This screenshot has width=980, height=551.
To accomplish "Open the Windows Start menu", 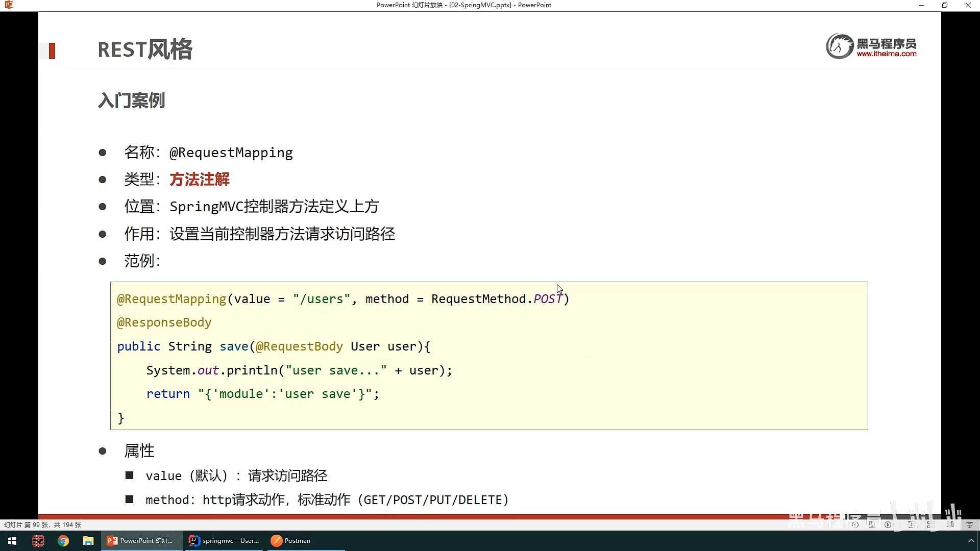I will click(12, 541).
